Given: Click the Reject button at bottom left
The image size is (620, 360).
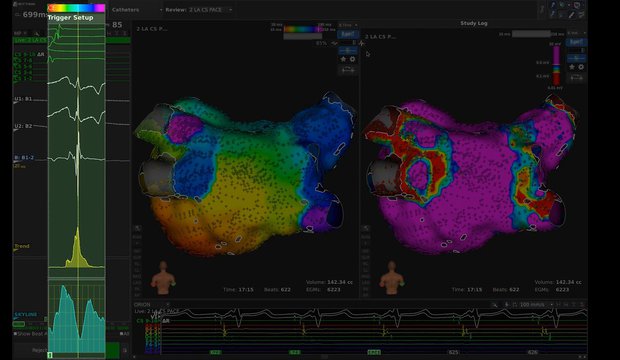Looking at the screenshot, I should pyautogui.click(x=40, y=350).
